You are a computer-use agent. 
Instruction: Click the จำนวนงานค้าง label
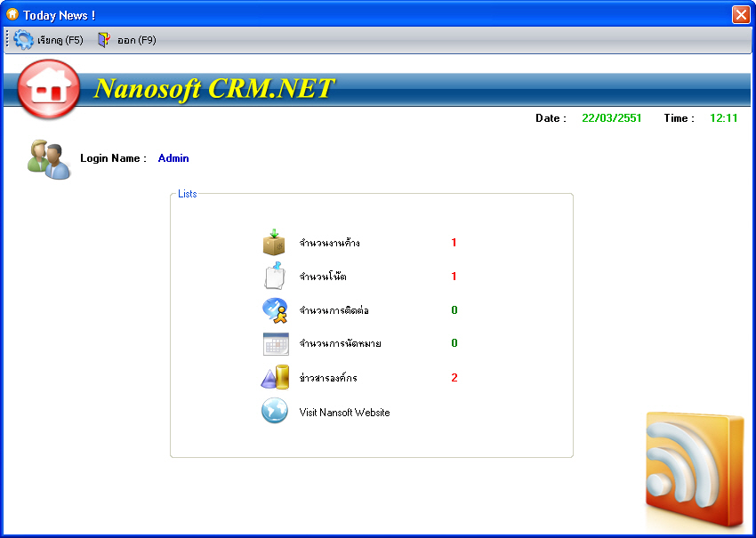point(329,243)
